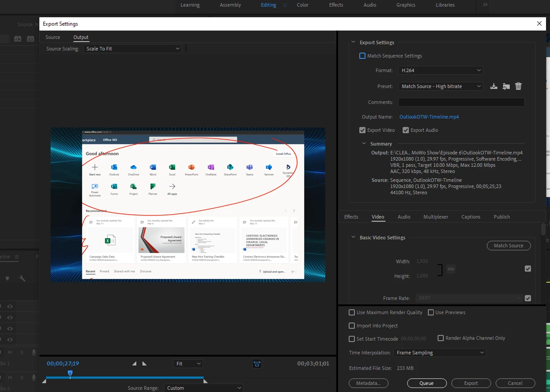Open the Captions tab

point(471,217)
